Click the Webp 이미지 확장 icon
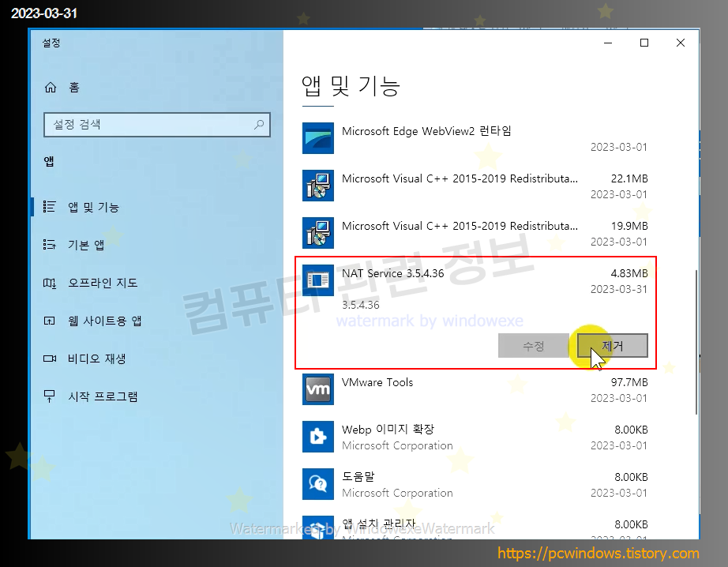728x567 pixels. pyautogui.click(x=318, y=437)
